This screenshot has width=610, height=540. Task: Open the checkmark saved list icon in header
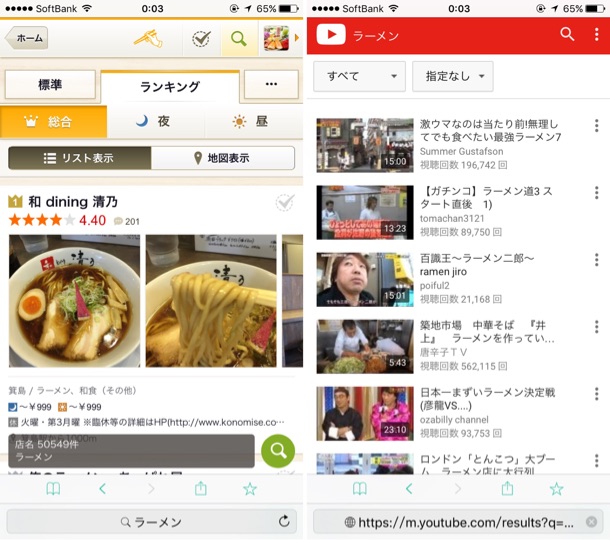click(202, 39)
